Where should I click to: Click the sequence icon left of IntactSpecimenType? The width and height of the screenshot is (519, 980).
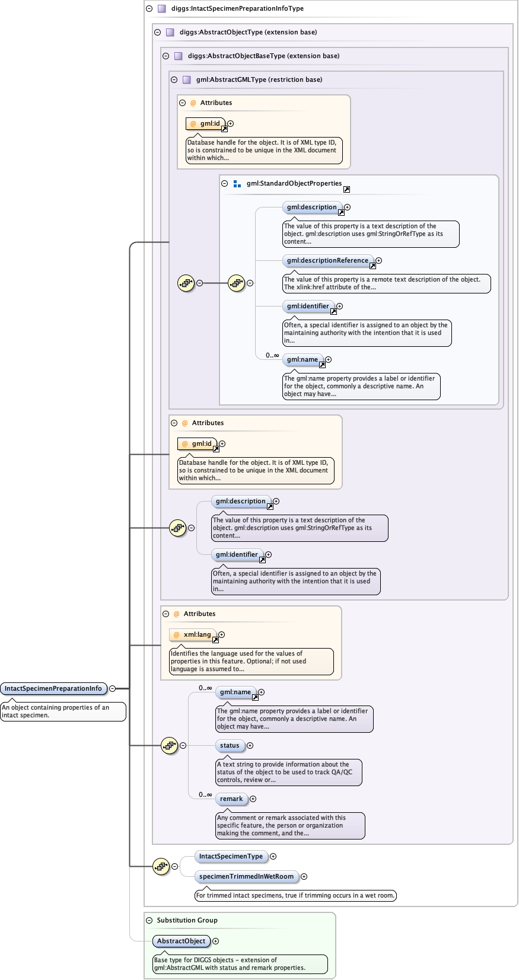coord(161,866)
